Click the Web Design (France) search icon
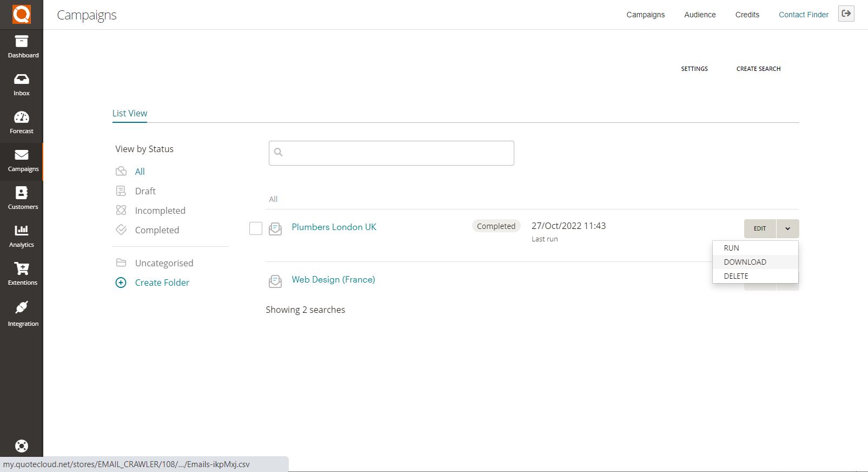 (275, 281)
